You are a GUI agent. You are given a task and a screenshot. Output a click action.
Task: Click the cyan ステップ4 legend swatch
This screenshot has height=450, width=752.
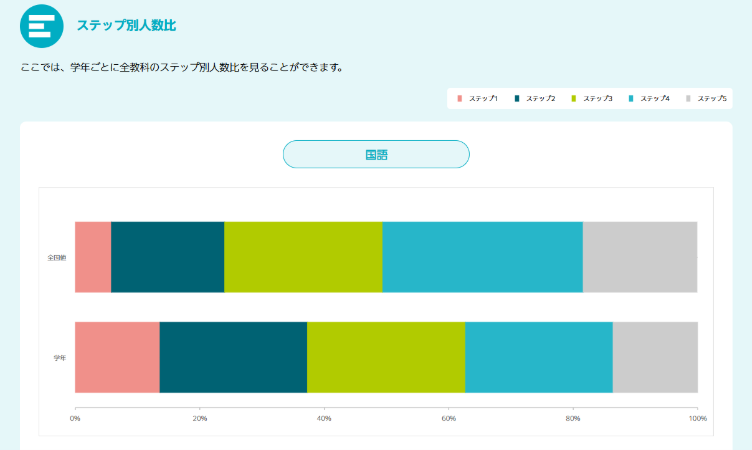[x=631, y=98]
